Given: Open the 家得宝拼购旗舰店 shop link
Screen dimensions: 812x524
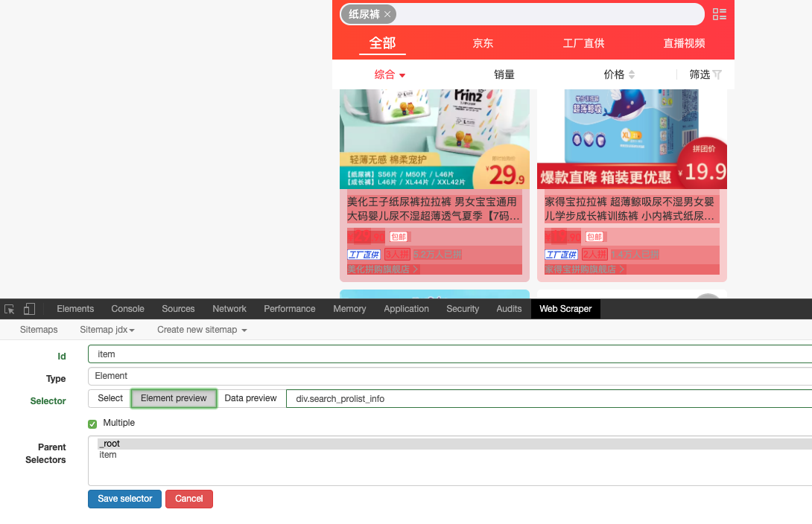Looking at the screenshot, I should [x=585, y=269].
